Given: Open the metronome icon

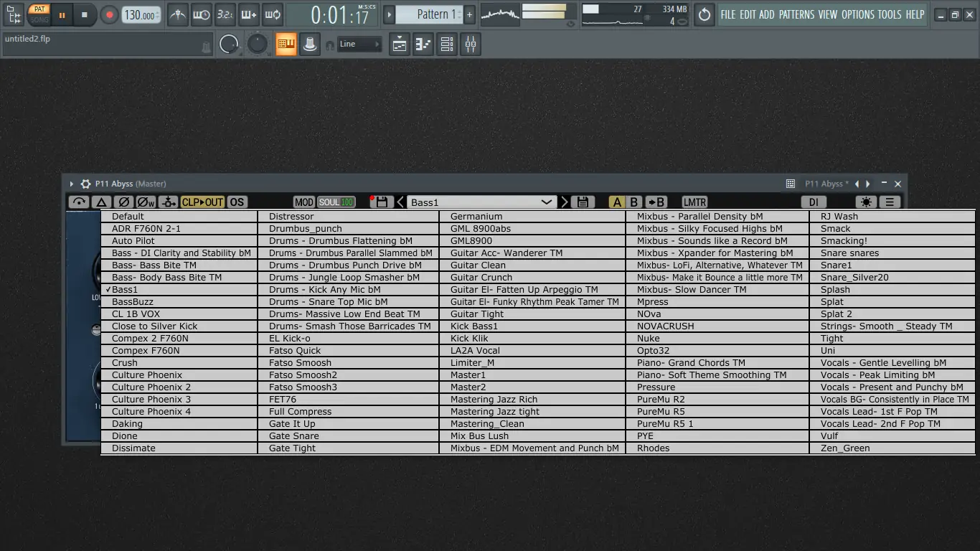Looking at the screenshot, I should [177, 14].
